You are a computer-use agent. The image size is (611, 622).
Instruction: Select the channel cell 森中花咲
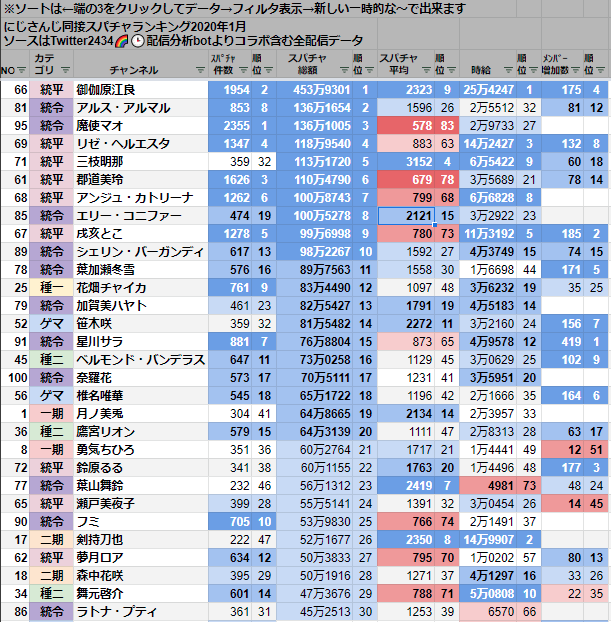pos(140,576)
